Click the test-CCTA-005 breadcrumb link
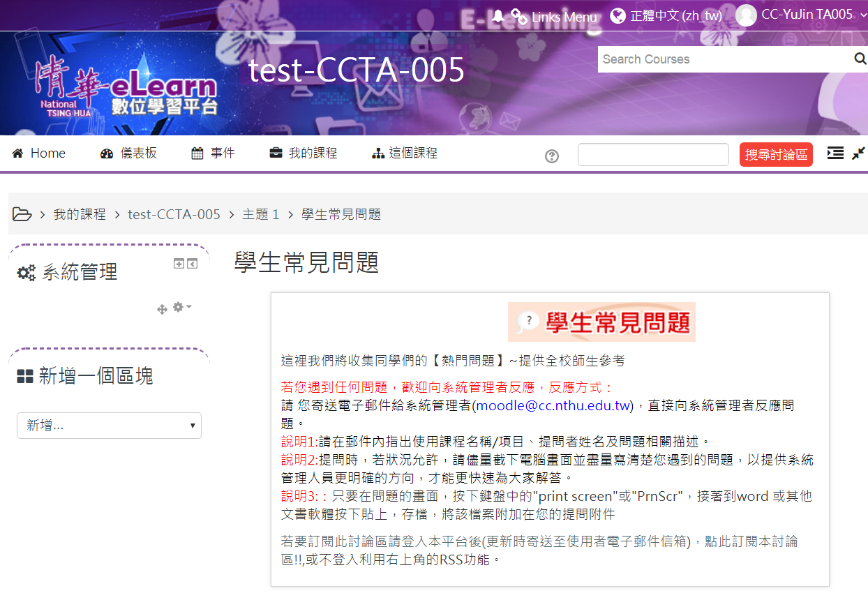Image resolution: width=868 pixels, height=600 pixels. 174,214
